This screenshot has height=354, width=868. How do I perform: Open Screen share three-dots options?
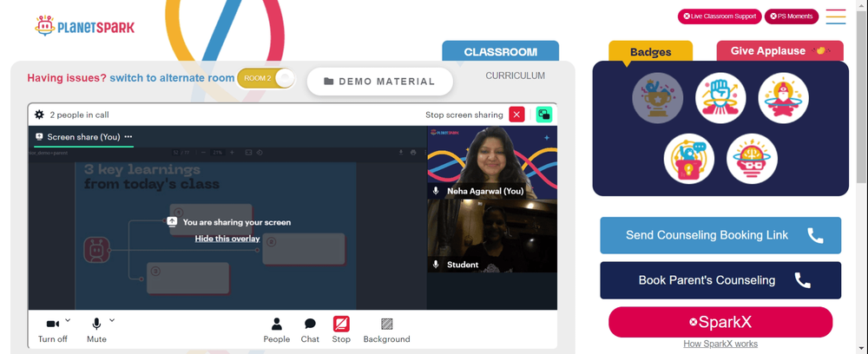tap(128, 136)
